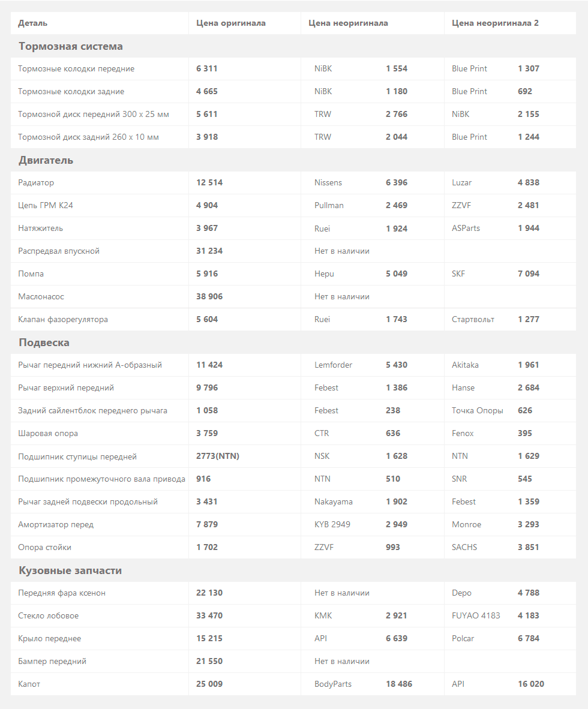Click the BodyParts brand in the Капот row
This screenshot has width=588, height=709.
(333, 684)
